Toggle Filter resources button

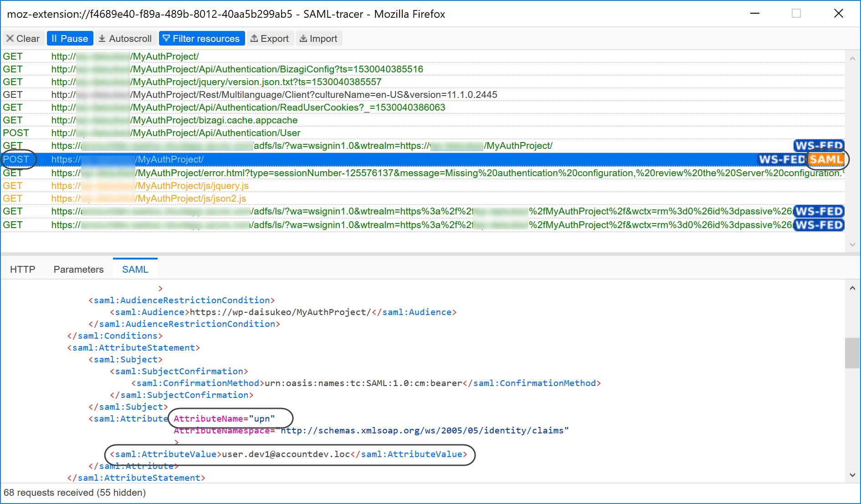(x=202, y=39)
